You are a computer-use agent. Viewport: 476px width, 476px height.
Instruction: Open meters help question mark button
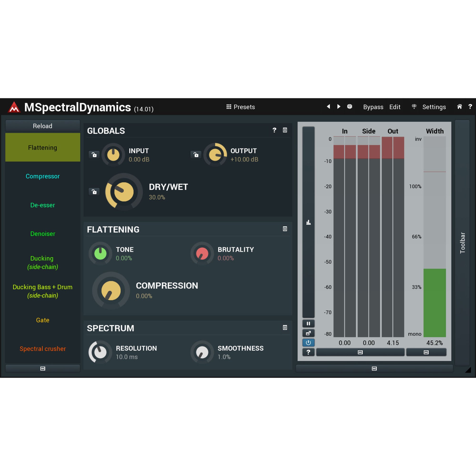[x=308, y=352]
